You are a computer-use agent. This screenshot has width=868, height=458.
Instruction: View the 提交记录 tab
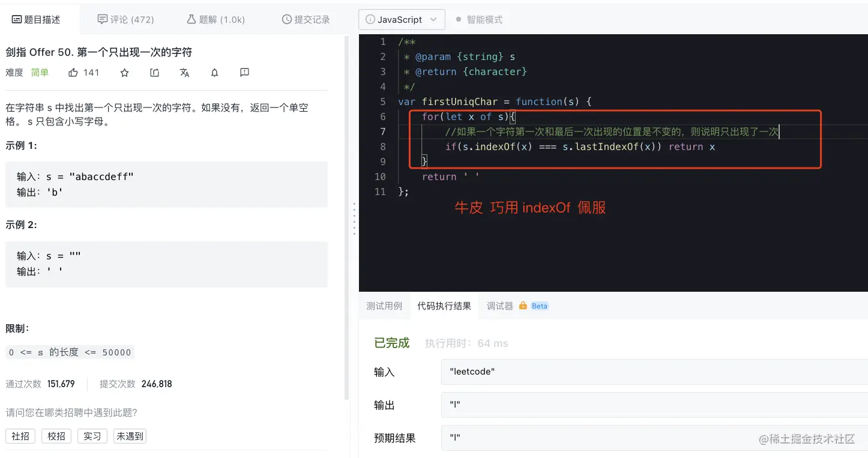pos(306,20)
